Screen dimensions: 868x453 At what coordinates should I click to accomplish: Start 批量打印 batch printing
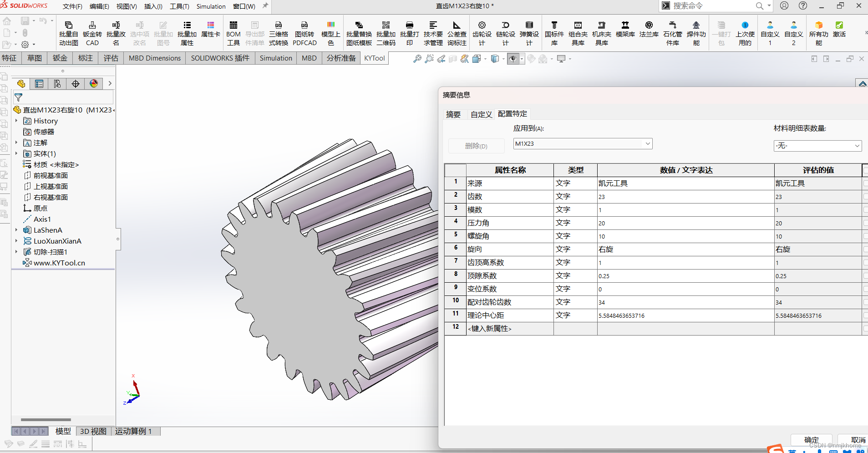click(x=409, y=33)
